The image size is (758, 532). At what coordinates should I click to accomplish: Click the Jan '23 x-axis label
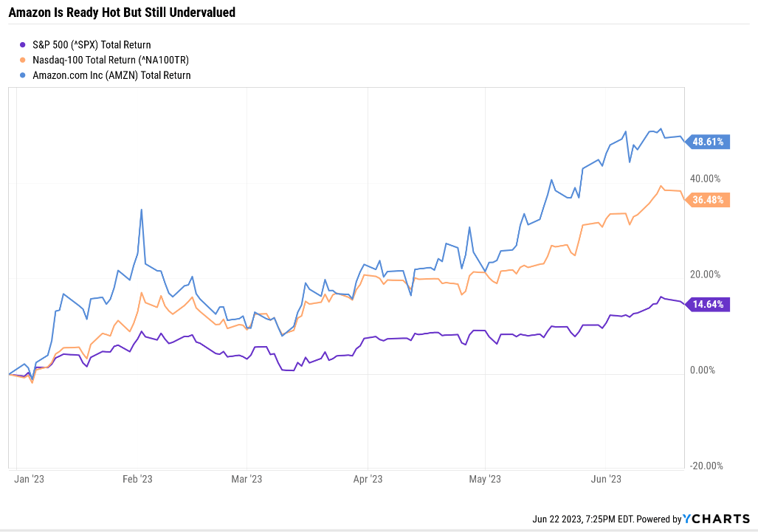(x=30, y=480)
